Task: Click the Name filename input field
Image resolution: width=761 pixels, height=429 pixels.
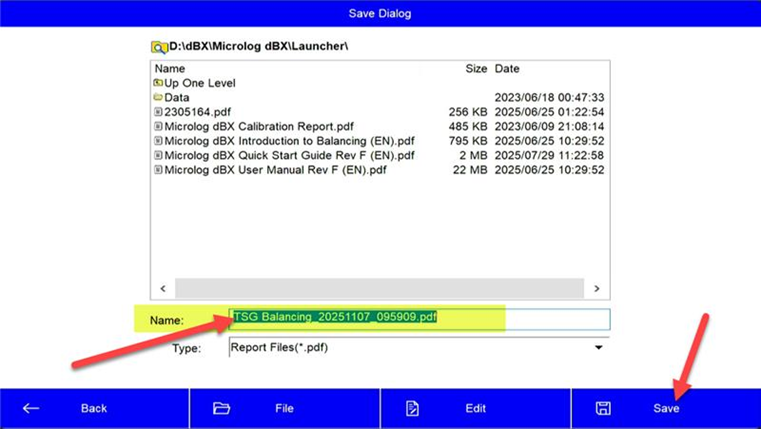Action: (420, 318)
